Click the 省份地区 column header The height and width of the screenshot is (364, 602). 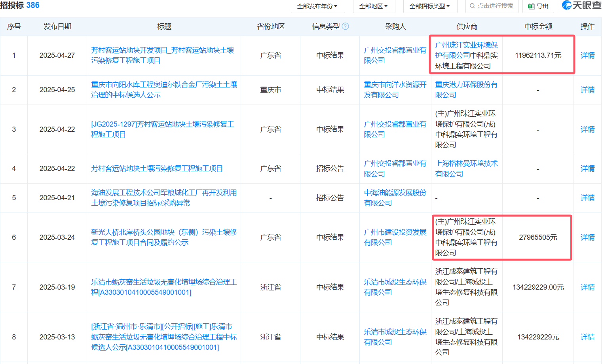(x=271, y=27)
